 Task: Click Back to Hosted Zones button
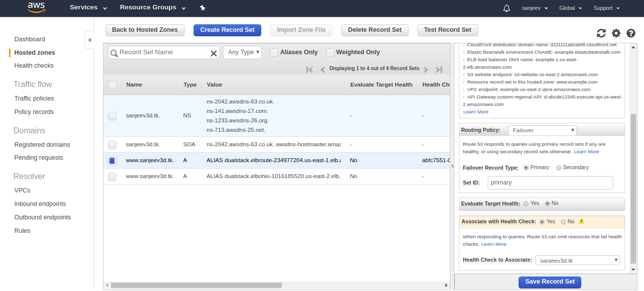tap(145, 30)
